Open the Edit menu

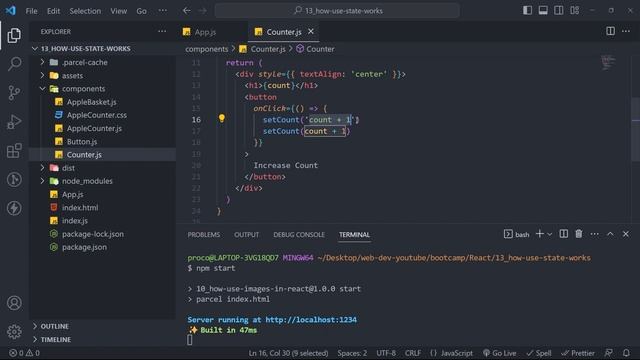(53, 11)
